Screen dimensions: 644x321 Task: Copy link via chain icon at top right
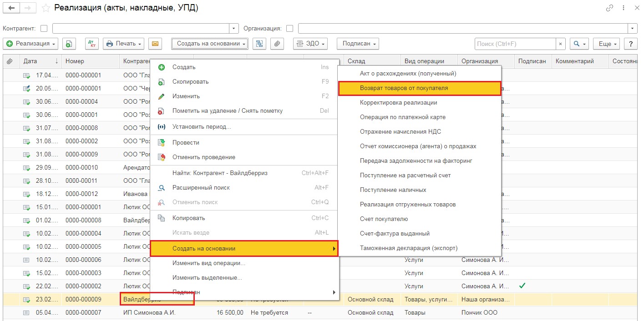[x=609, y=8]
